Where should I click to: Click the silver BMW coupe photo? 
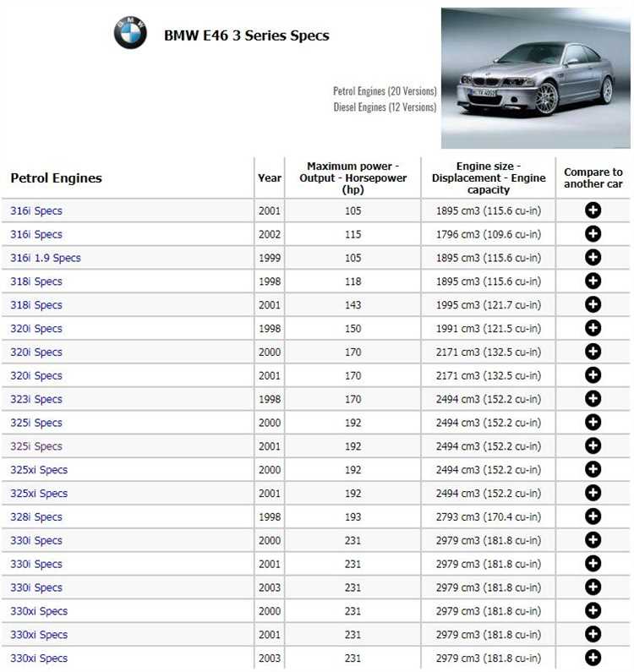535,78
